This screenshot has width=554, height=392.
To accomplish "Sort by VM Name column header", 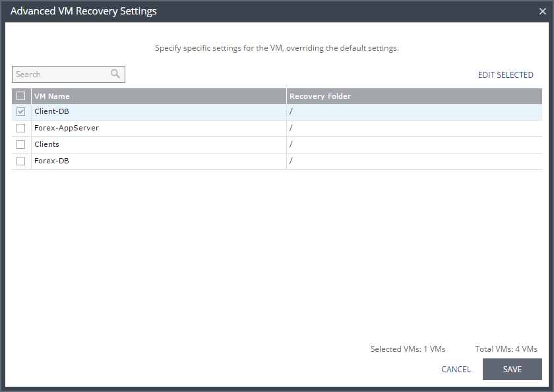I will point(159,96).
